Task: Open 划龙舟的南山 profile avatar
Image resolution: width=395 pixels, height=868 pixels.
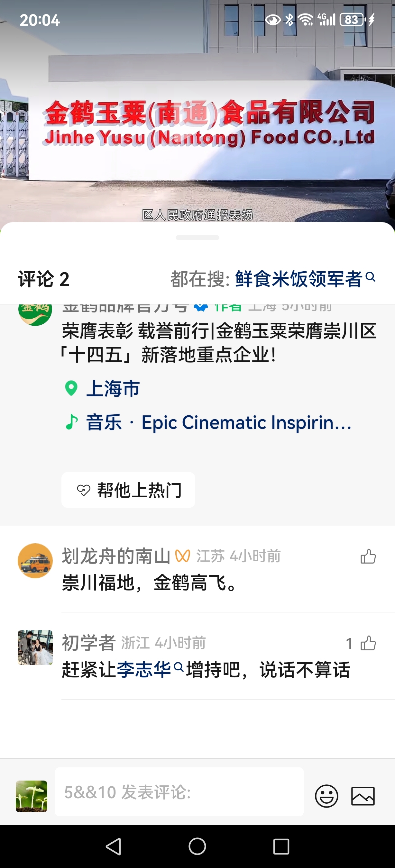Action: click(x=35, y=561)
